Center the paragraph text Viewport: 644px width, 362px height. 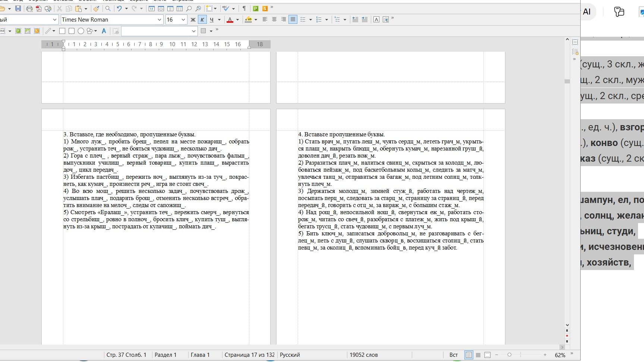274,20
